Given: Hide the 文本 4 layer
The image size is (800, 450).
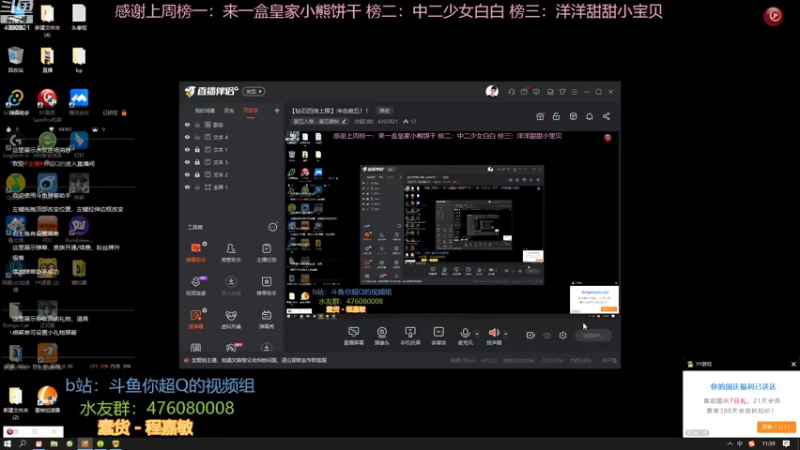Looking at the screenshot, I should click(187, 137).
